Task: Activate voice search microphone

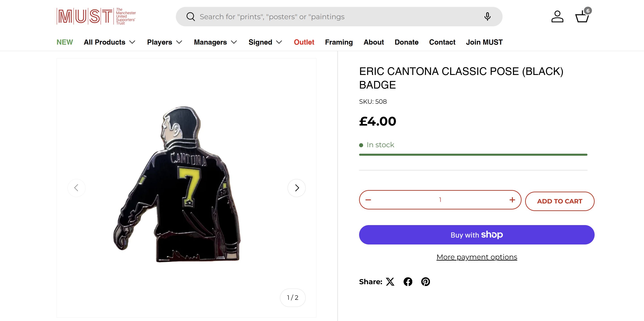Action: click(487, 17)
